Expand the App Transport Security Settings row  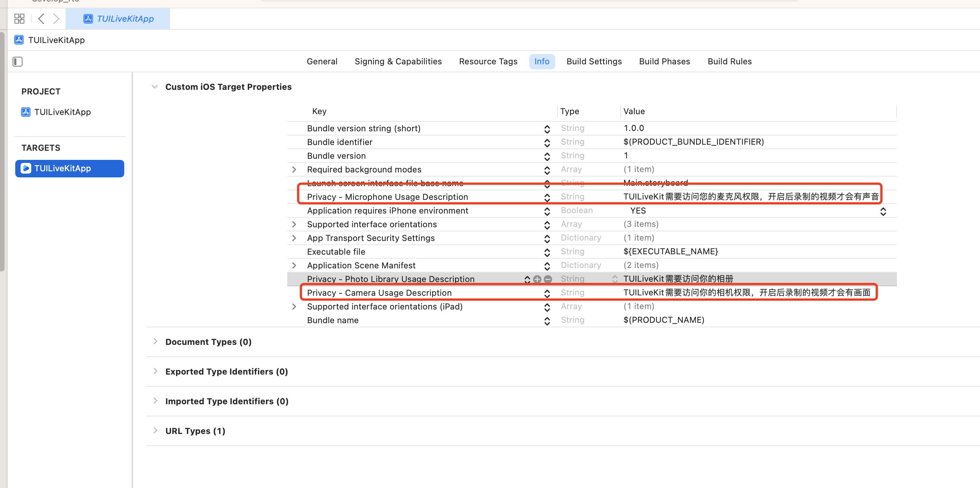coord(294,238)
